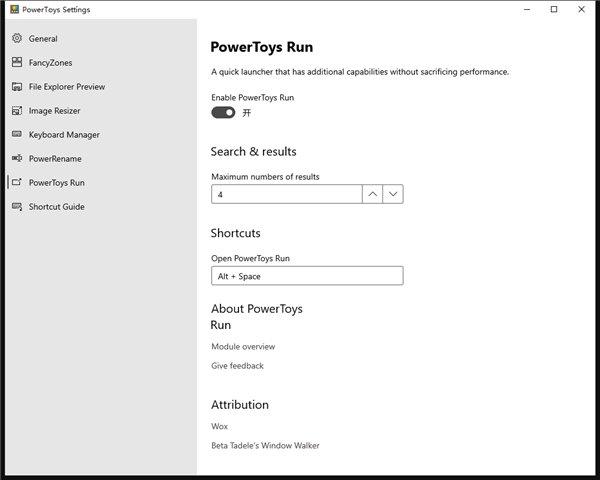Click the Image Resizer icon
The width and height of the screenshot is (600, 480).
(17, 111)
